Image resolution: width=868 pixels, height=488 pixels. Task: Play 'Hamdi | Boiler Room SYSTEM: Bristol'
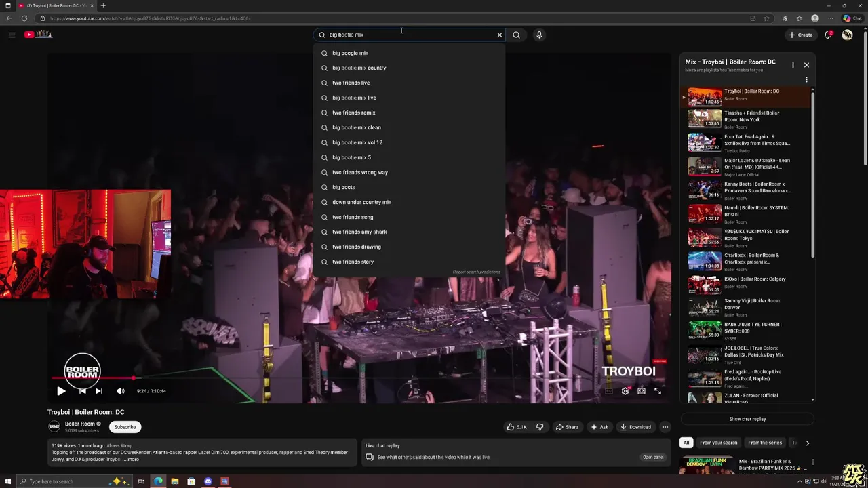coord(746,214)
